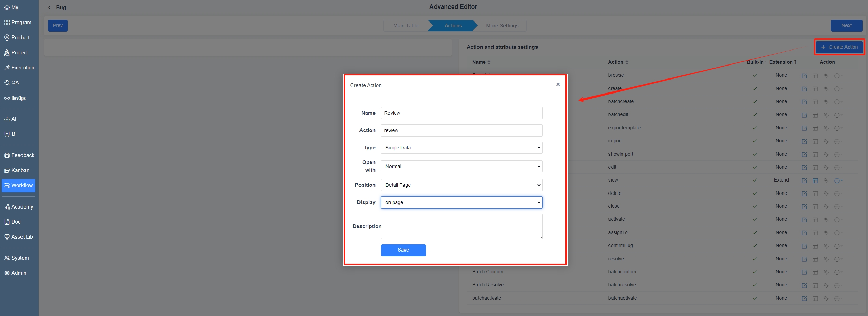Image resolution: width=868 pixels, height=316 pixels.
Task: Click the exporttemplate action cell
Action: coord(624,128)
